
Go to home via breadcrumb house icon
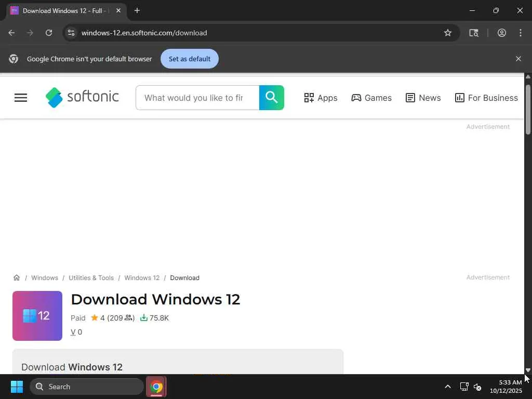17,277
